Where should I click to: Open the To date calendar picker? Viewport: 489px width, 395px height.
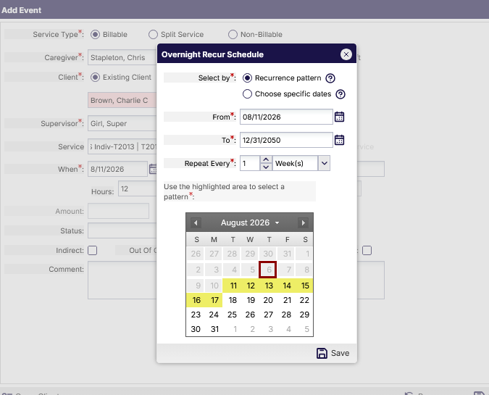coord(339,140)
